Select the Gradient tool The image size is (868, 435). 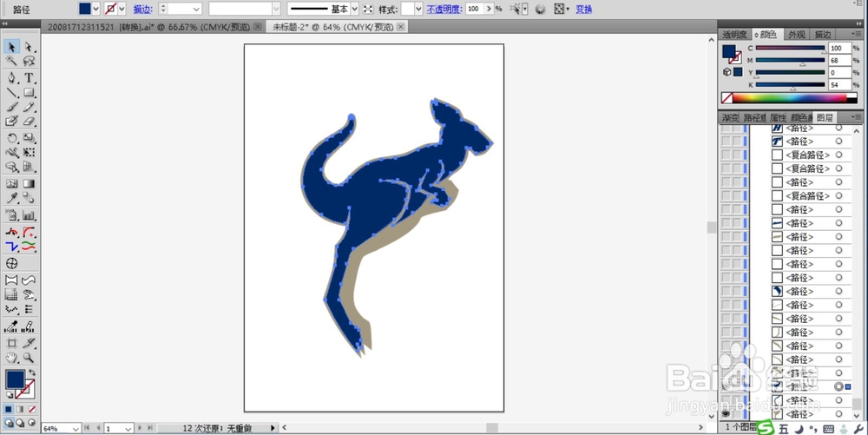[x=29, y=184]
